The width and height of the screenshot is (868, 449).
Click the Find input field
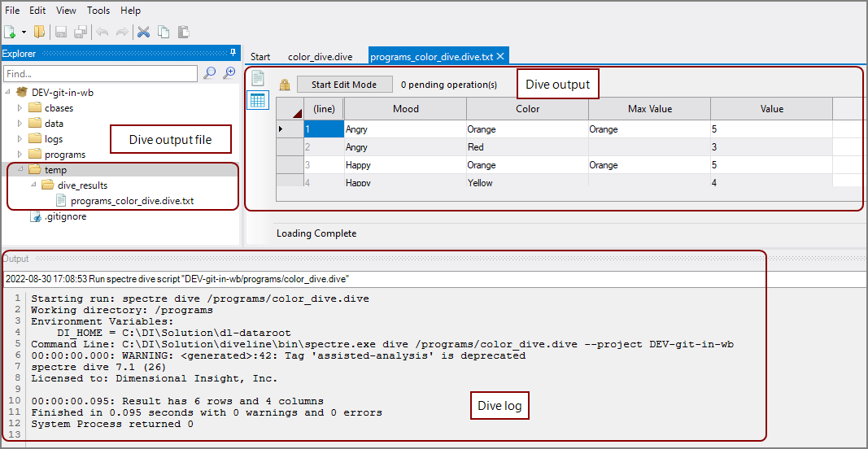[100, 74]
